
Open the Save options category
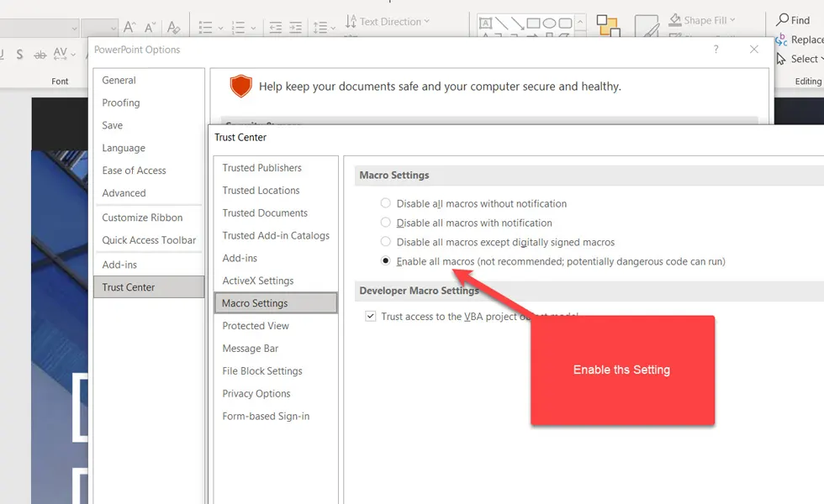coord(149,125)
